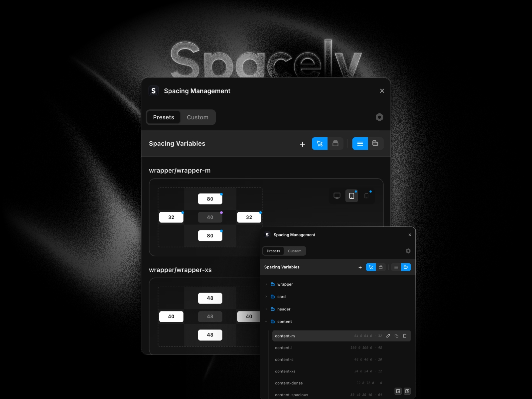Delete content-m using the trash icon

coord(405,336)
